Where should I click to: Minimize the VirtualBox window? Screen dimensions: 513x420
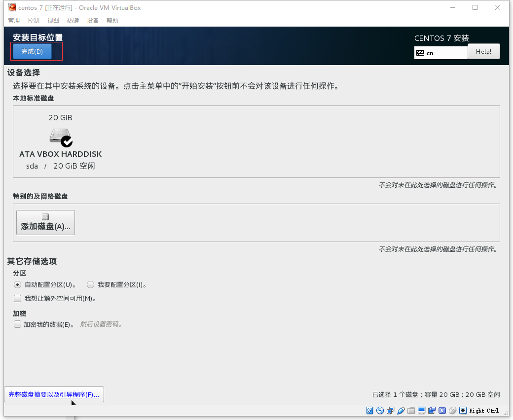coord(453,7)
